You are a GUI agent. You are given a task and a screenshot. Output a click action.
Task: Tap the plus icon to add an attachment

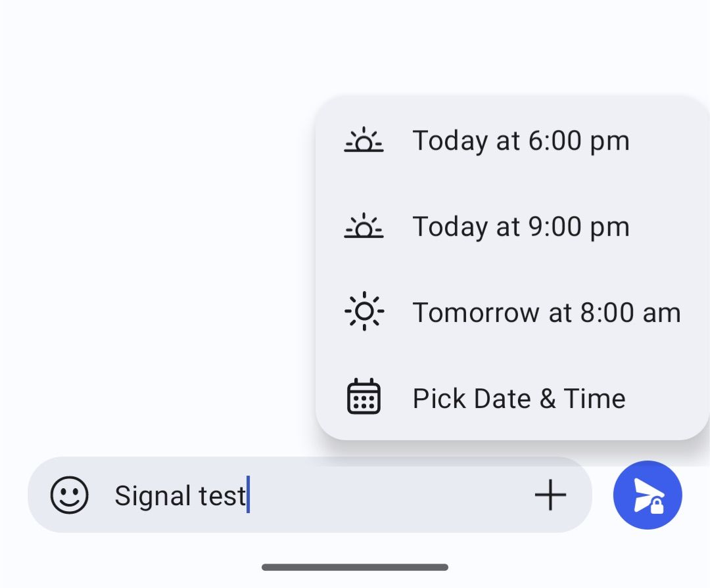551,495
